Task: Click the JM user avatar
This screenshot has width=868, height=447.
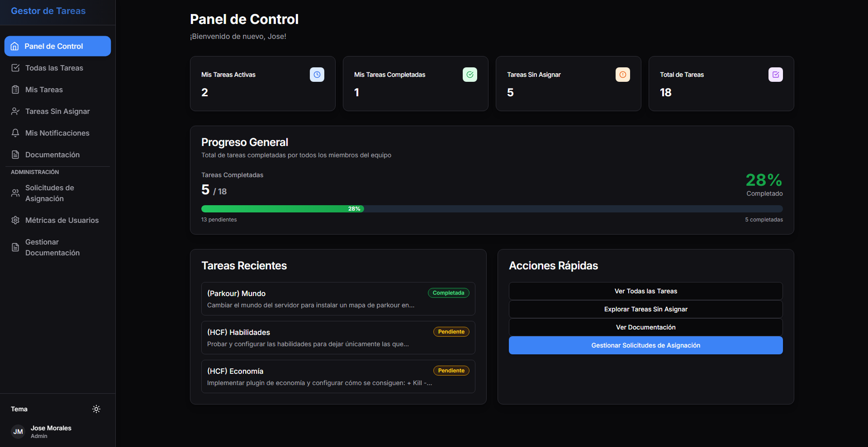Action: click(18, 432)
